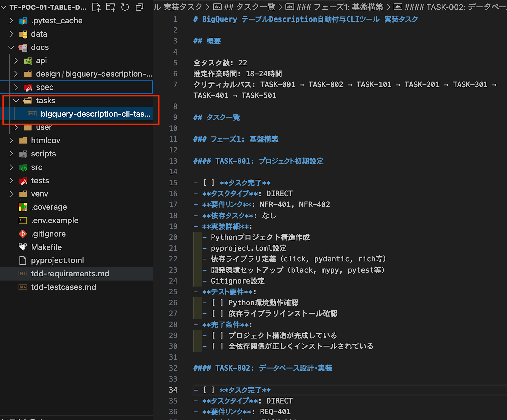Click line 34 TASK-002 'タスク完了' checkbox text
507x420 pixels.
coord(245,390)
